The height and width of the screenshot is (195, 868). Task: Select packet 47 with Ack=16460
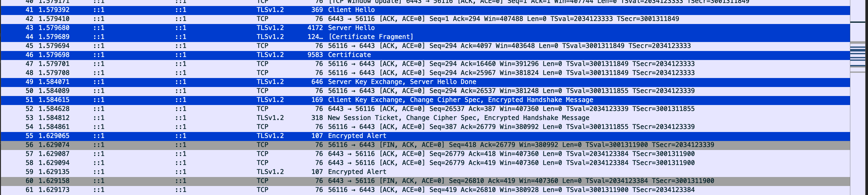pos(425,64)
